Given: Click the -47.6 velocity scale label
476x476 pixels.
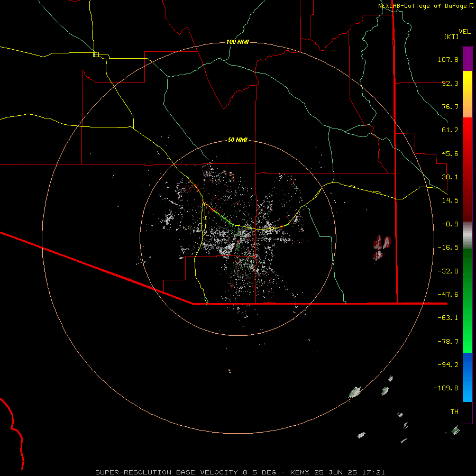Looking at the screenshot, I should [448, 295].
